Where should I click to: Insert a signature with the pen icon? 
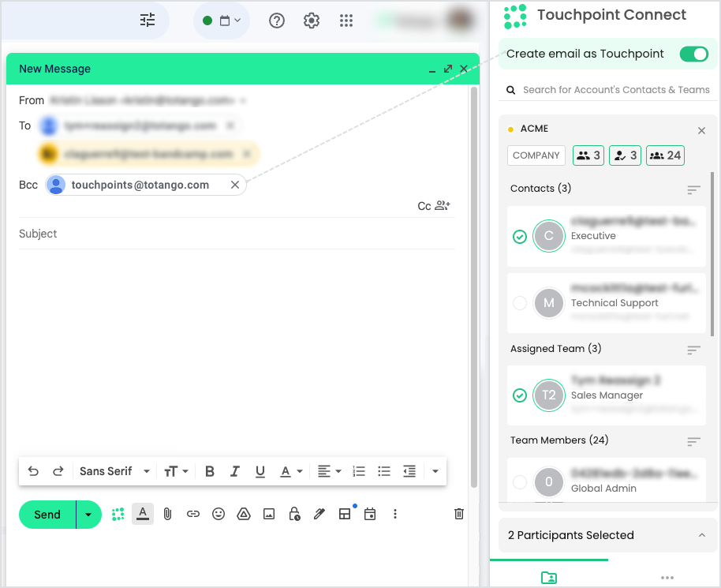coord(319,514)
